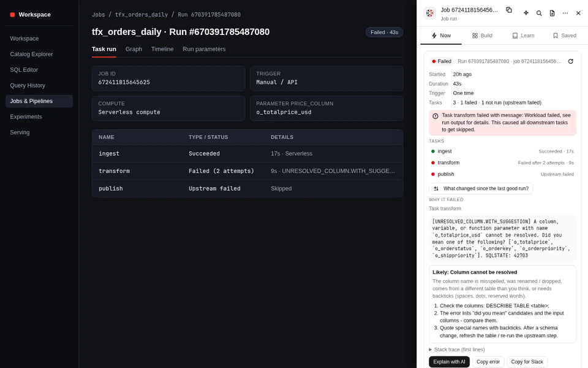The image size is (588, 368).
Task: Open SQL Editor in the sidebar
Action: click(39, 70)
